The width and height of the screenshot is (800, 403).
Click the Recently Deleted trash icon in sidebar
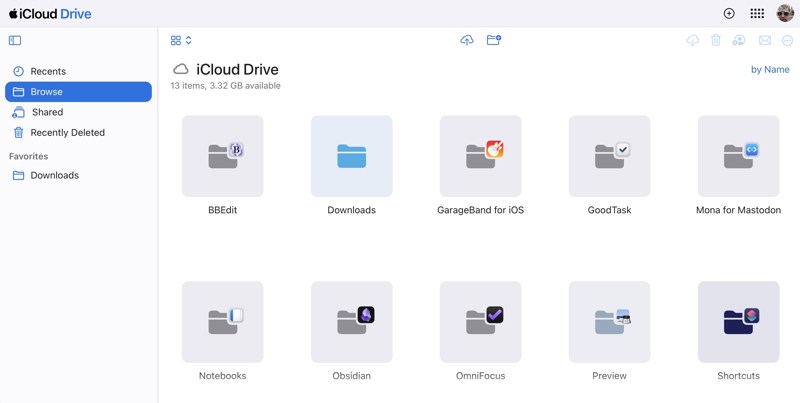18,133
